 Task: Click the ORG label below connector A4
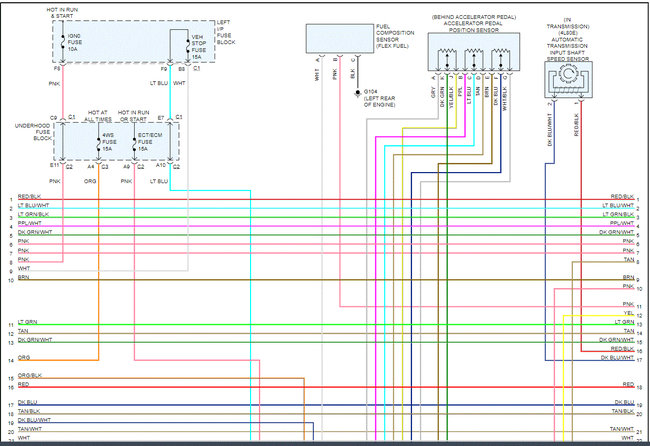[x=90, y=181]
